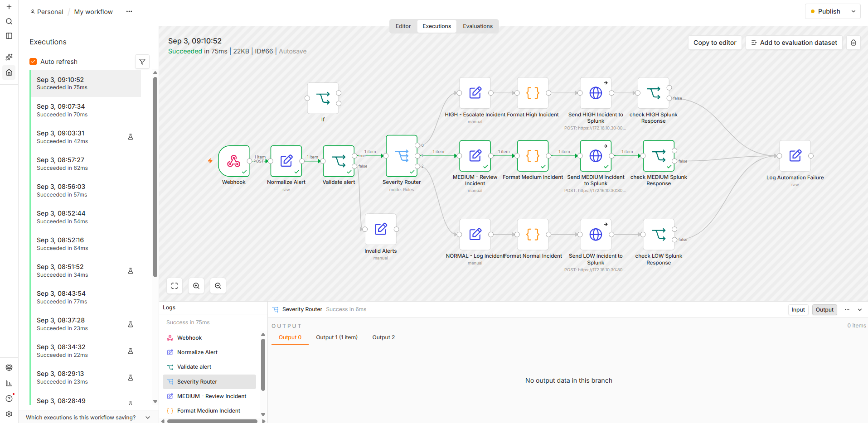Screen dimensions: 868x423
Task: Select the Webhook log entry
Action: (x=209, y=338)
